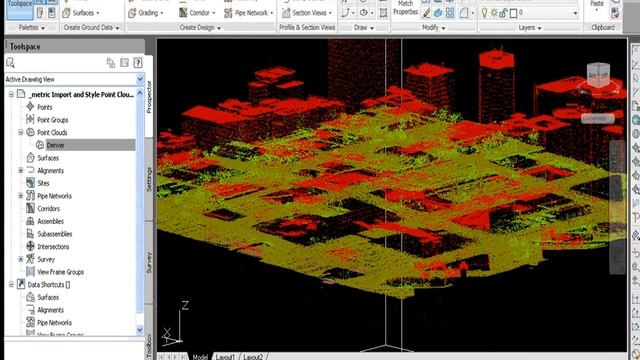Image resolution: width=640 pixels, height=360 pixels.
Task: Expand the Draw panel dropdown
Action: tap(364, 27)
